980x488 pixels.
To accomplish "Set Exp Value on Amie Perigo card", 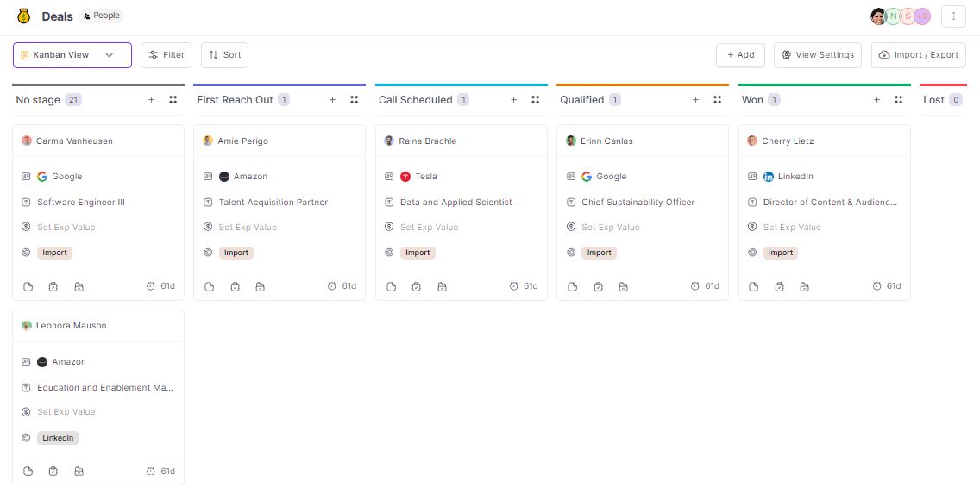I will pos(248,228).
